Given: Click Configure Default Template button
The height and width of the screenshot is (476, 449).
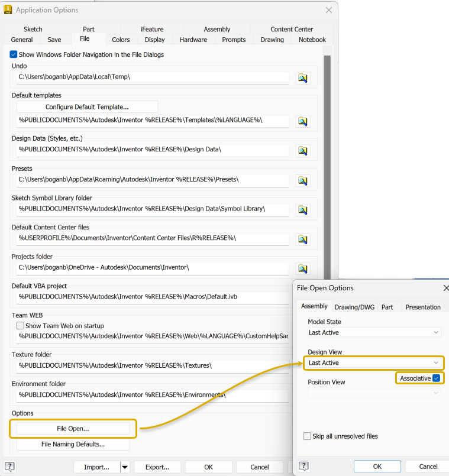Looking at the screenshot, I should [87, 107].
